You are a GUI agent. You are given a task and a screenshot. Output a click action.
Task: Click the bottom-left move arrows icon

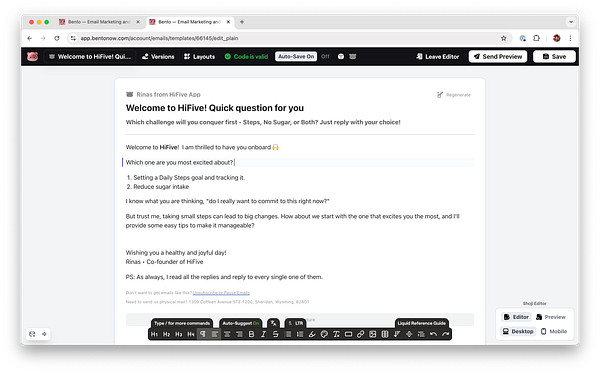(x=44, y=334)
